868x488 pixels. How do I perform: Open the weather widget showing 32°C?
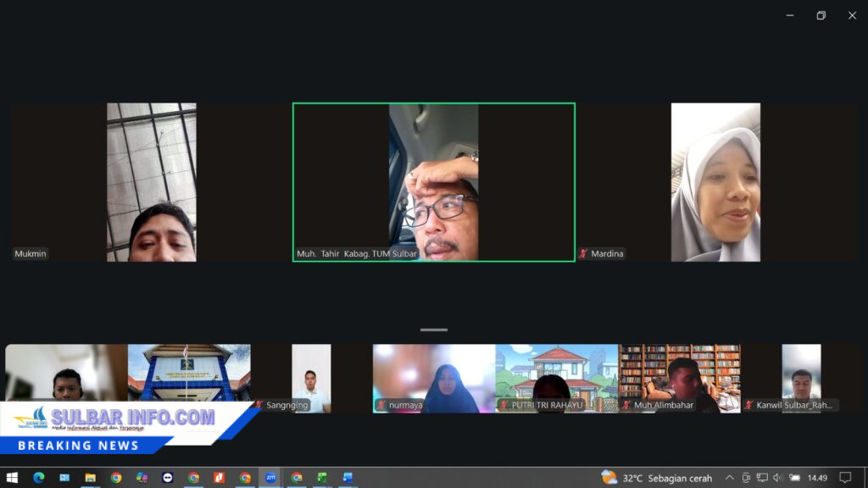coord(657,478)
